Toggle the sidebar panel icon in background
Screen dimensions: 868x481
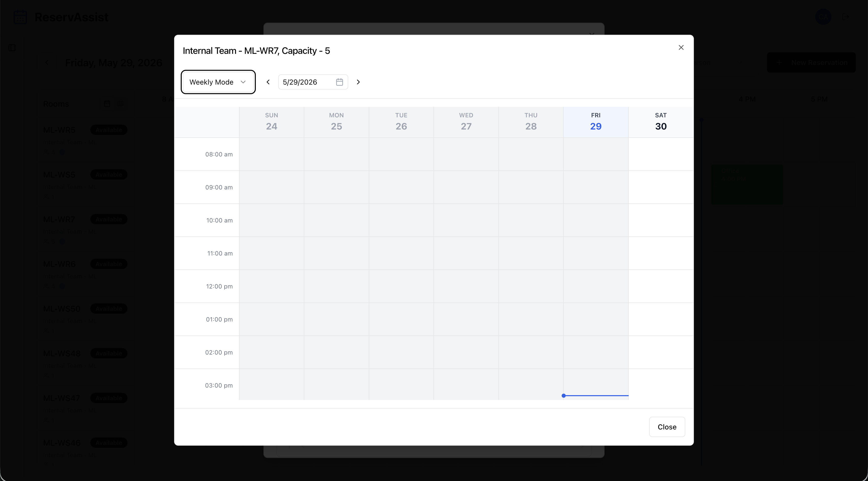coord(12,48)
